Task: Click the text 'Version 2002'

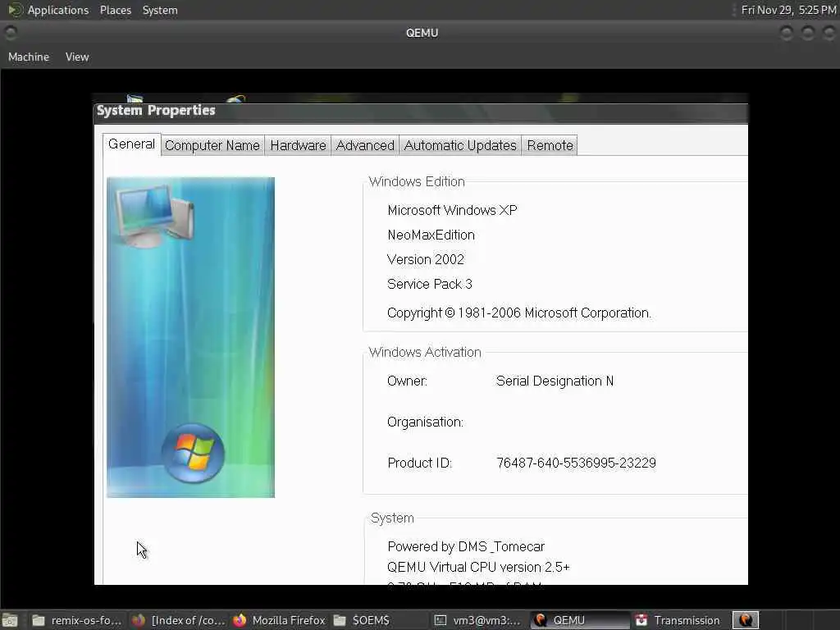Action: (x=426, y=260)
